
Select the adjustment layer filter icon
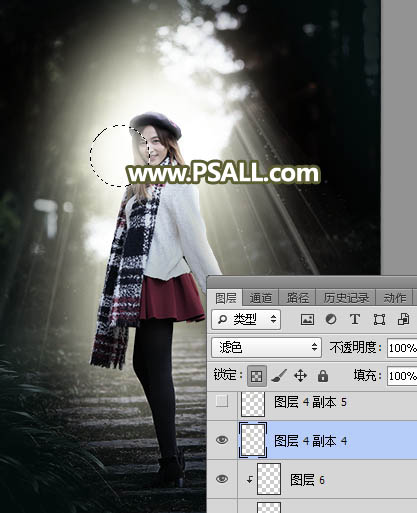331,319
